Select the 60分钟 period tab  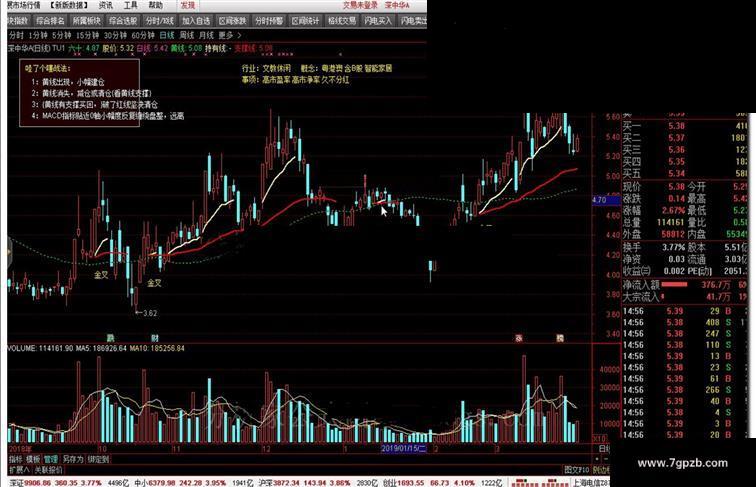143,35
